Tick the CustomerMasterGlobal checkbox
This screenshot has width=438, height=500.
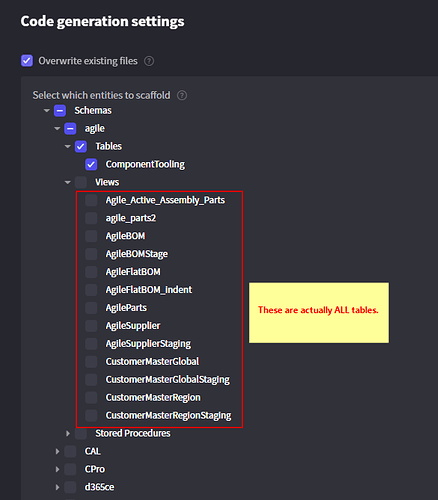91,361
